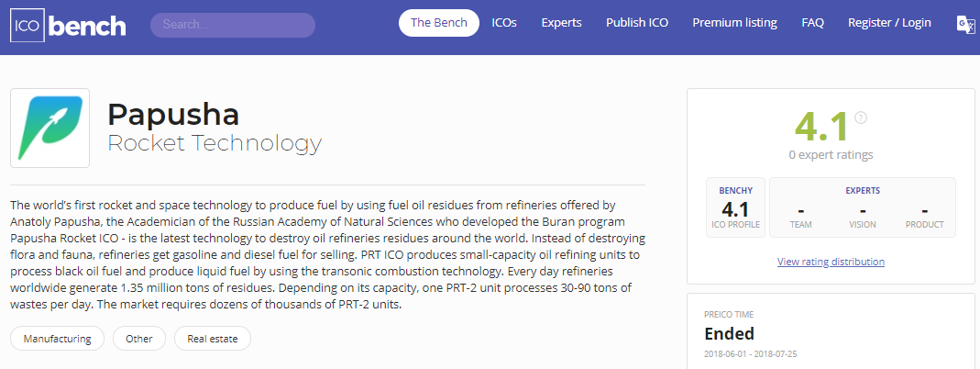Click the ICObench logo
The height and width of the screenshot is (369, 980).
68,27
